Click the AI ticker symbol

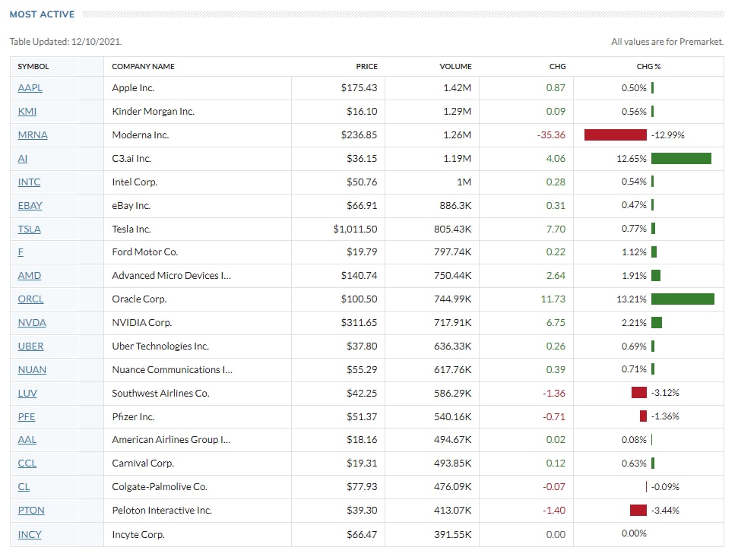coord(23,159)
